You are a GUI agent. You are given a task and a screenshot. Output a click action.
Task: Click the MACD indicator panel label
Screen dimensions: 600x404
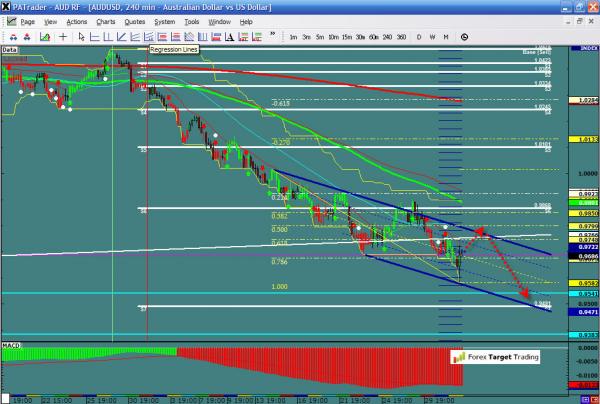(x=11, y=344)
